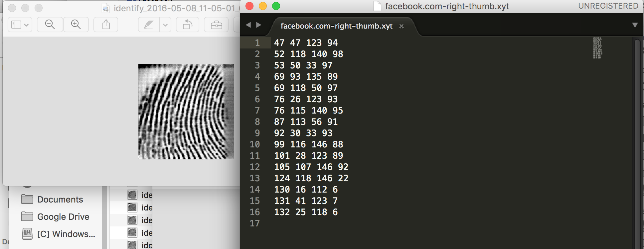Screen dimensions: 644x249
Task: Close the facebook.com-right-thumb.xyt tab
Action: point(402,26)
